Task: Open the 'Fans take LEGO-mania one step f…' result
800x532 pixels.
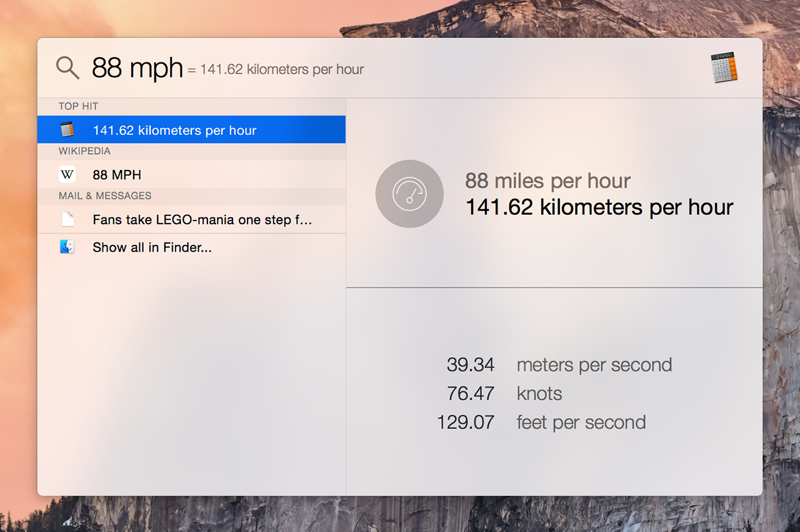Action: point(191,220)
